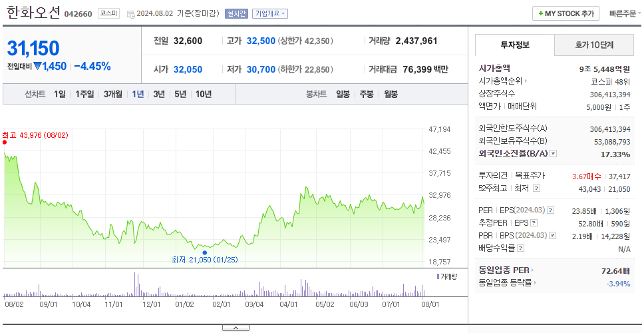Image resolution: width=644 pixels, height=333 pixels.
Task: Click the blue 최저 low-point marker on chart
Action: (x=204, y=252)
